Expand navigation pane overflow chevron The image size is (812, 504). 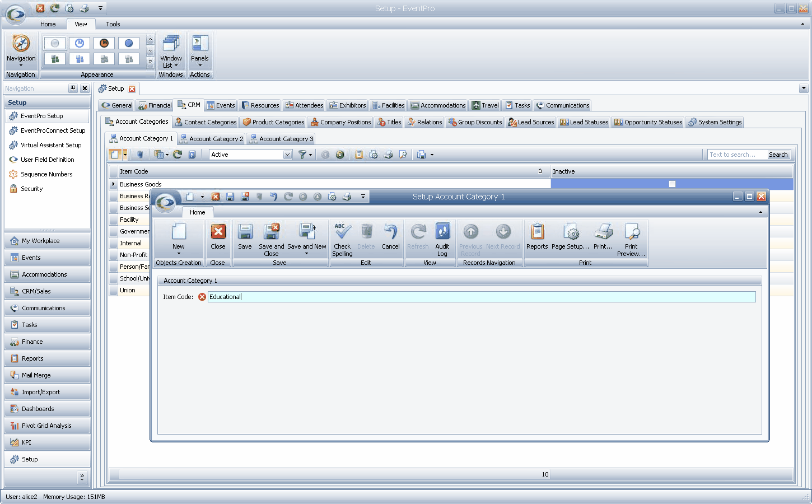[x=82, y=477]
